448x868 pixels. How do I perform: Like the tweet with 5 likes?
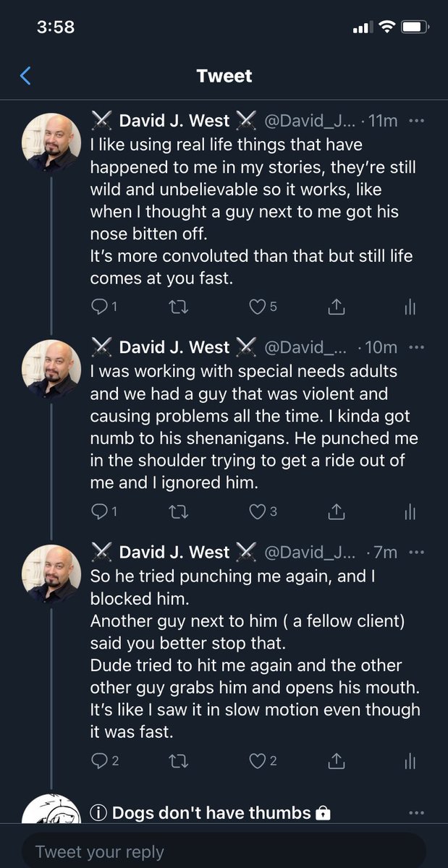pos(257,307)
